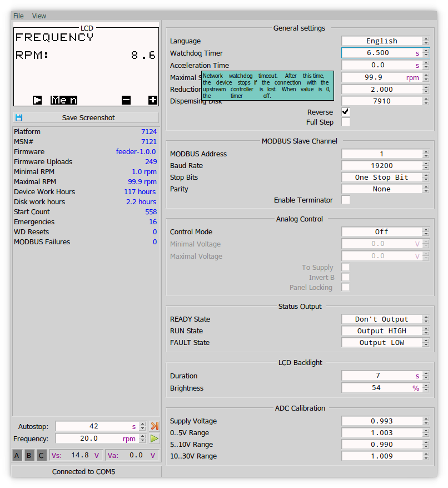Uncheck the Reverse checkbox

coord(346,112)
